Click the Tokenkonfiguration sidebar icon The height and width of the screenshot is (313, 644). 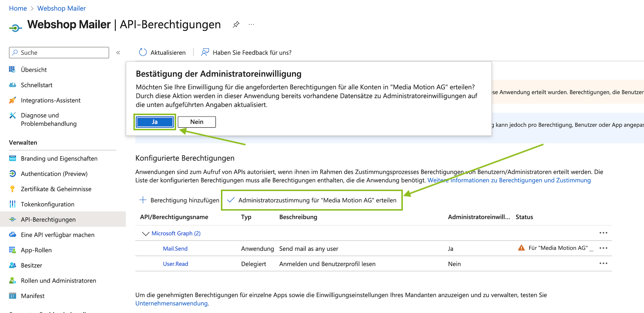point(13,204)
